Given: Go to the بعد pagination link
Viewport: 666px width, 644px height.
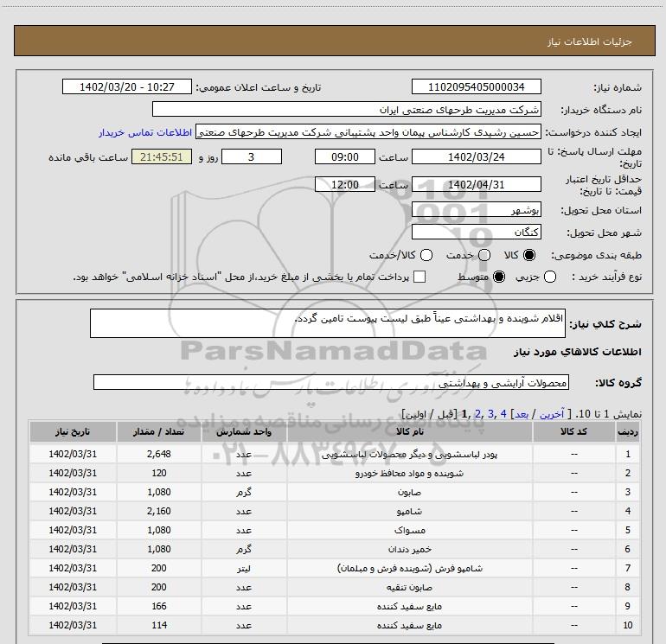Looking at the screenshot, I should coord(522,414).
